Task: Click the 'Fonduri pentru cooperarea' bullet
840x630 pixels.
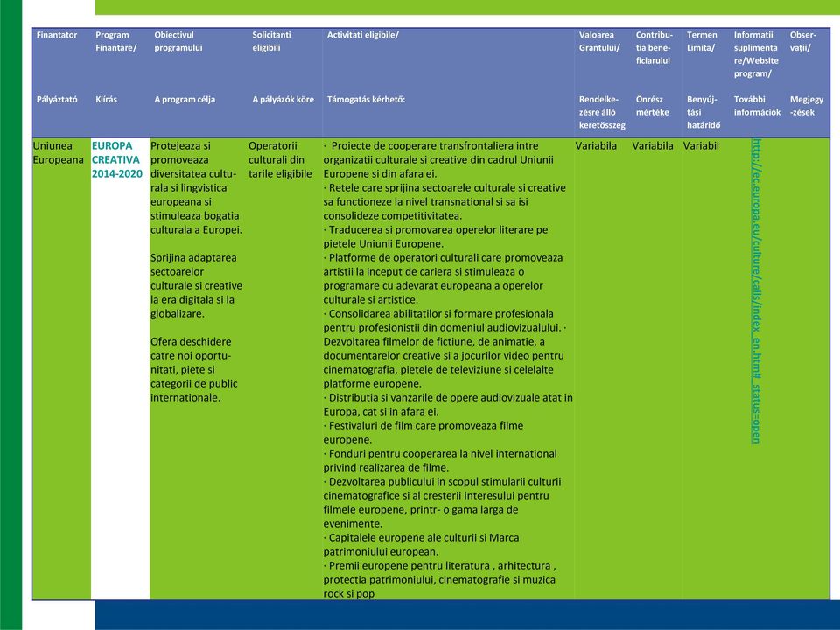Action: pos(440,461)
